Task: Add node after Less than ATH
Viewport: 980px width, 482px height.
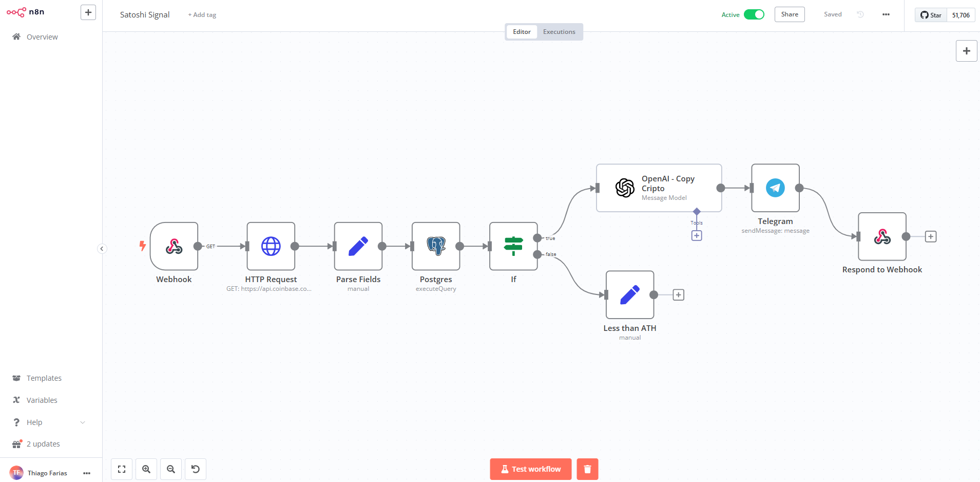Action: pos(679,295)
